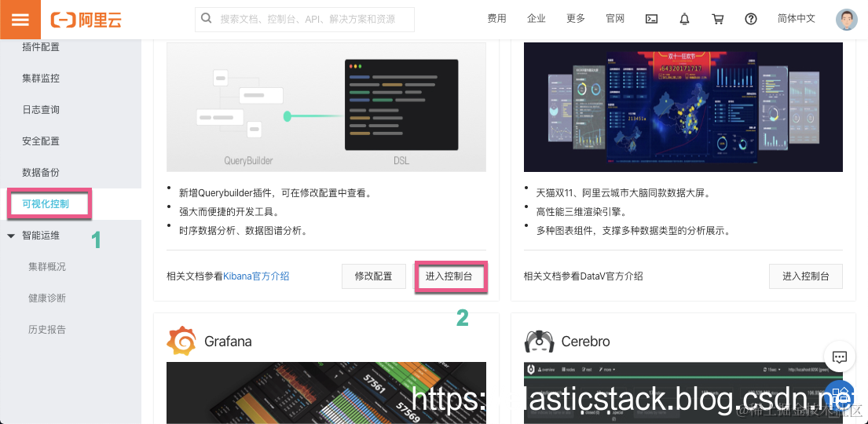This screenshot has width=868, height=424.
Task: Open the 费用 menu
Action: pos(496,19)
